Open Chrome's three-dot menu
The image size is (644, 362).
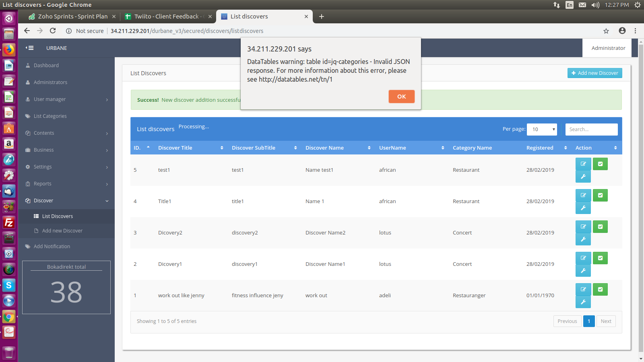[635, 31]
